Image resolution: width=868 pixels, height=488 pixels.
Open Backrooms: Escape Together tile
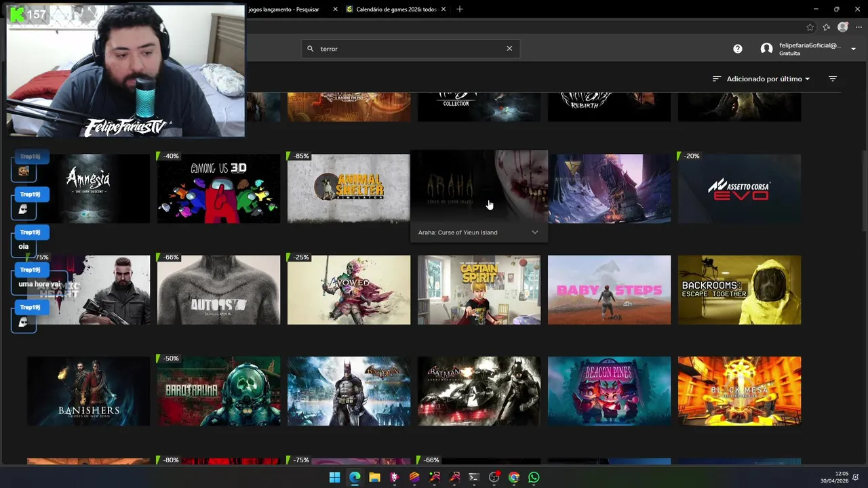click(x=739, y=290)
